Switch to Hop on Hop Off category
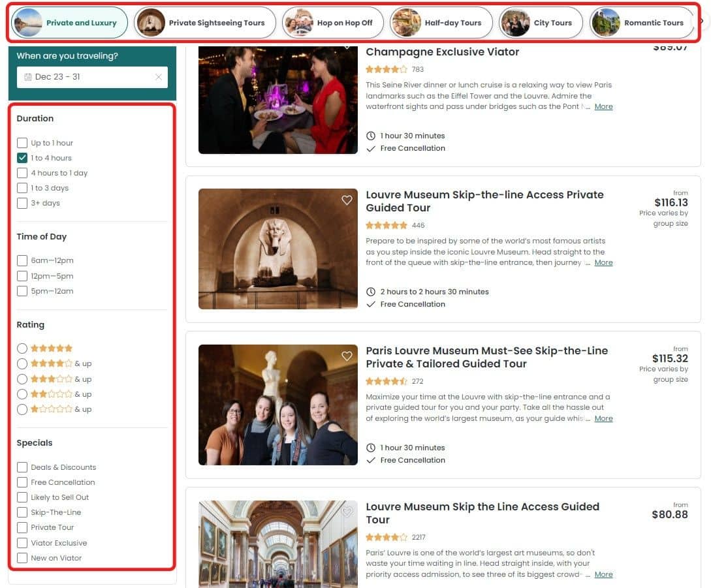The height and width of the screenshot is (588, 711). [332, 23]
